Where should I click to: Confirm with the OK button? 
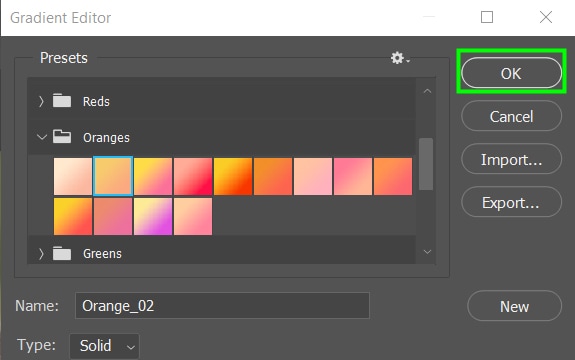pos(511,73)
